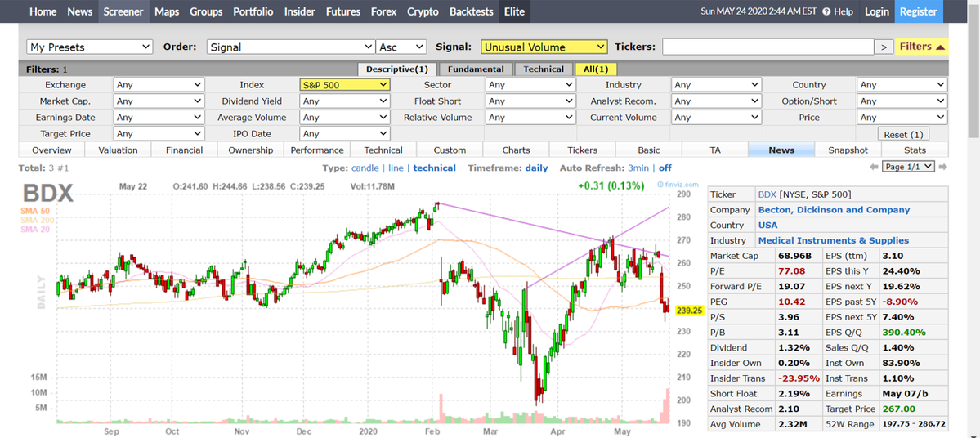Switch to the Fundamental filter tab

[476, 69]
